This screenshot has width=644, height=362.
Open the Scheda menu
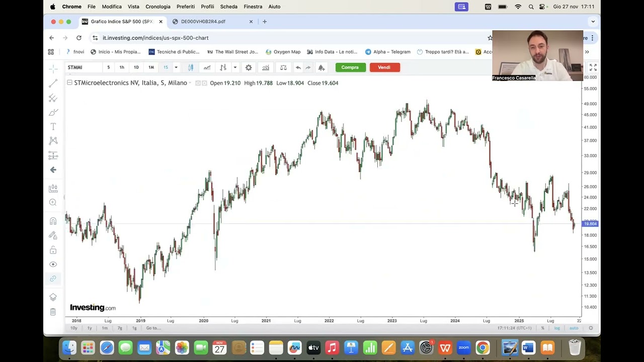click(229, 7)
